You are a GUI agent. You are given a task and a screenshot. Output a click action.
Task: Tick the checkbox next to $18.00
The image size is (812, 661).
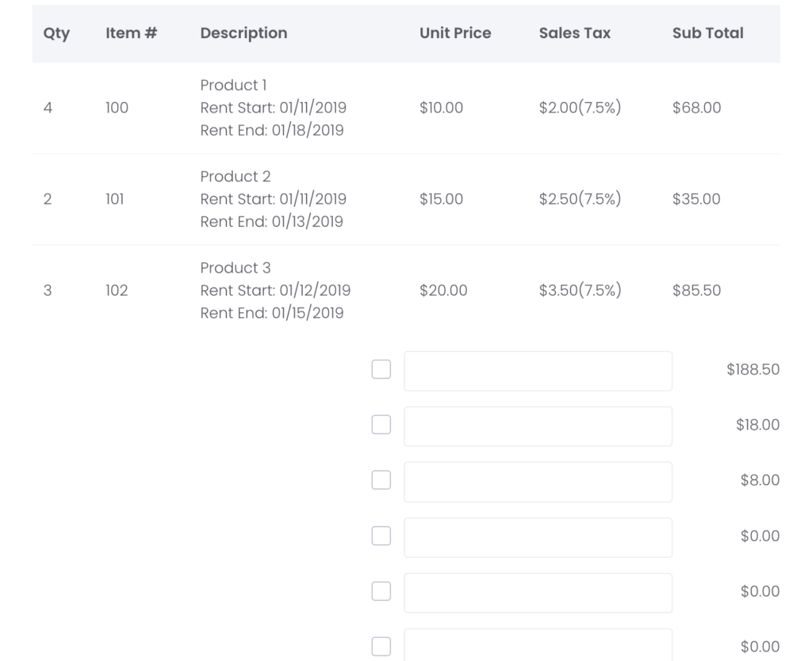381,425
